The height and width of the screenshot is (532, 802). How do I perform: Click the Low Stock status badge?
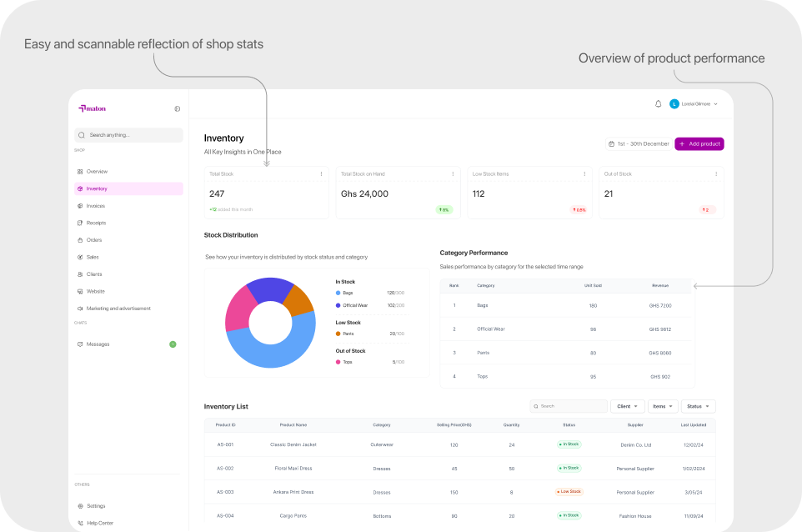(x=569, y=492)
